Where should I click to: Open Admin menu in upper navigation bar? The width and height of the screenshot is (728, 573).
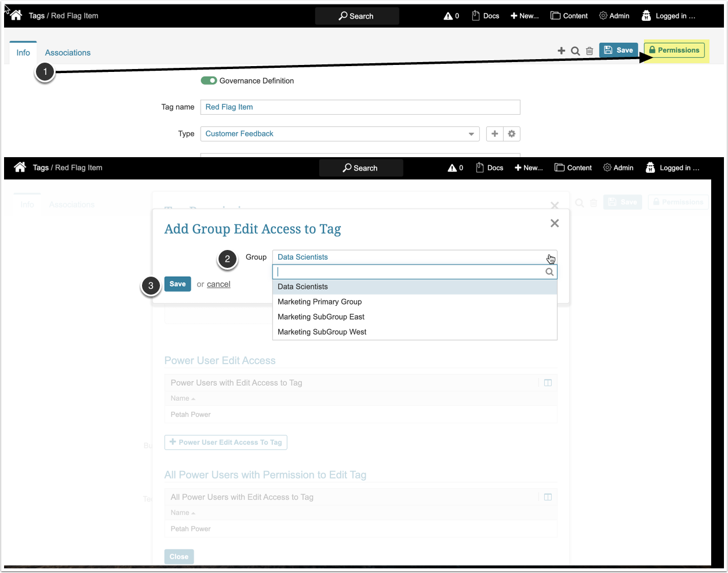614,16
